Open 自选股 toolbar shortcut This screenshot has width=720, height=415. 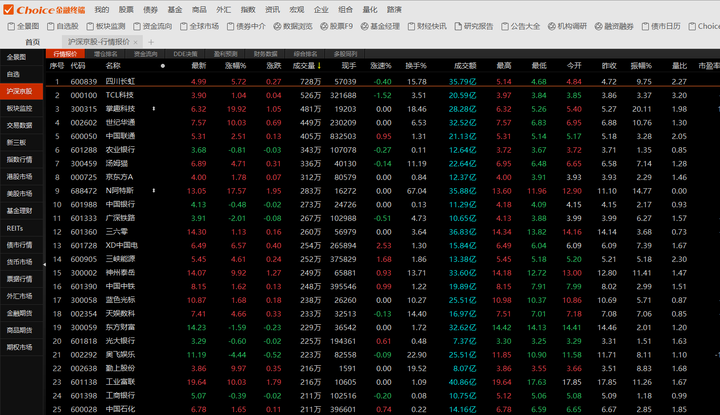(x=63, y=27)
